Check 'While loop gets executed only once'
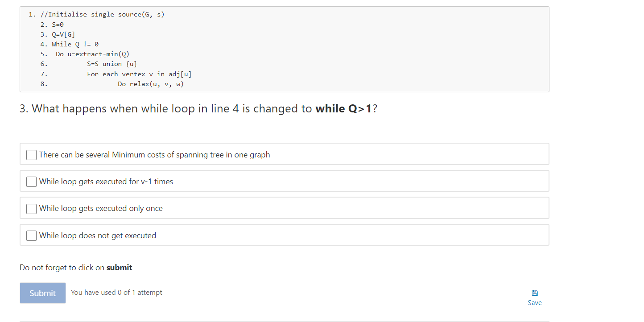Image resolution: width=644 pixels, height=322 pixels. tap(31, 209)
